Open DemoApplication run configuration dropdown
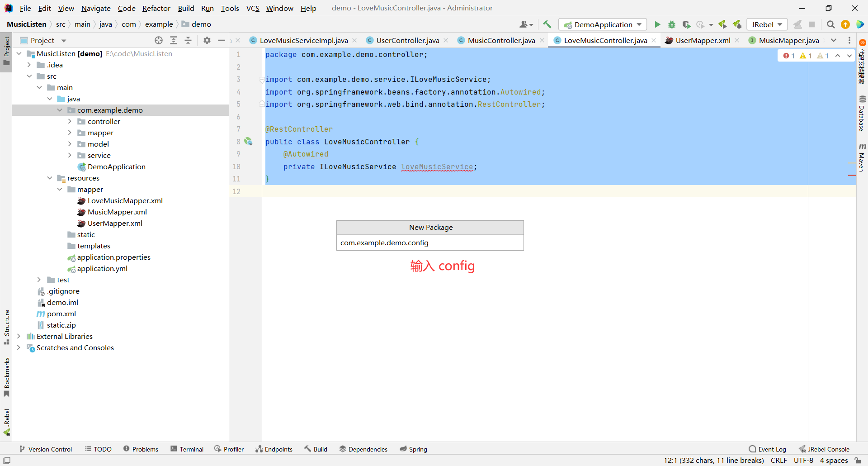 point(603,24)
